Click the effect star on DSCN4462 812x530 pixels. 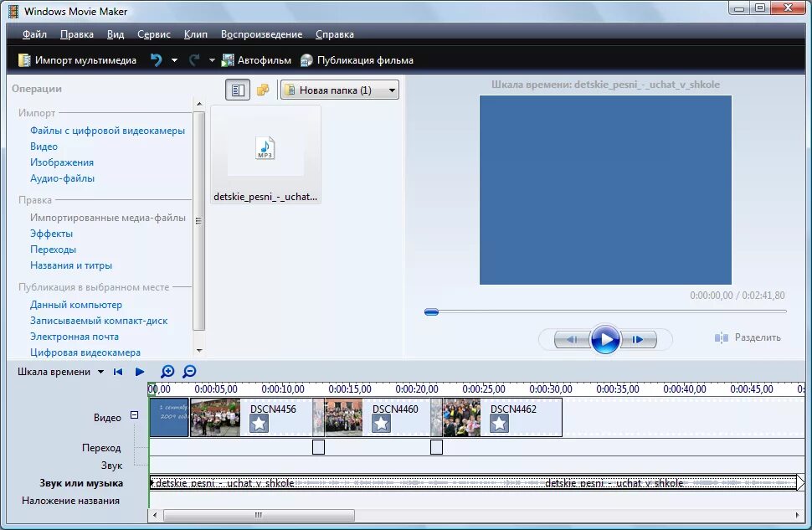(499, 425)
